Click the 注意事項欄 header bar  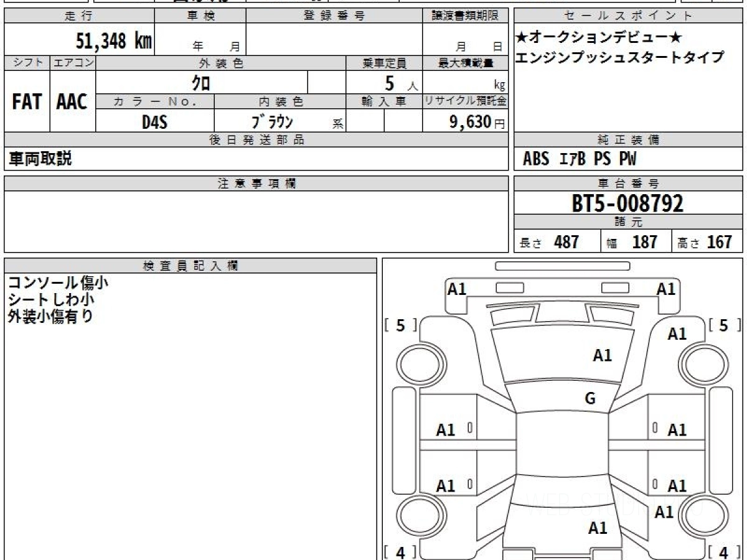[256, 184]
